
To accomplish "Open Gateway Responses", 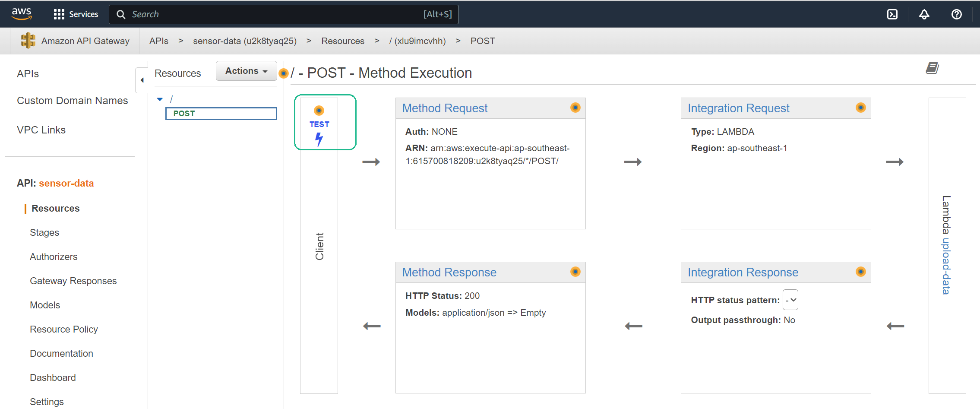I will [x=73, y=281].
